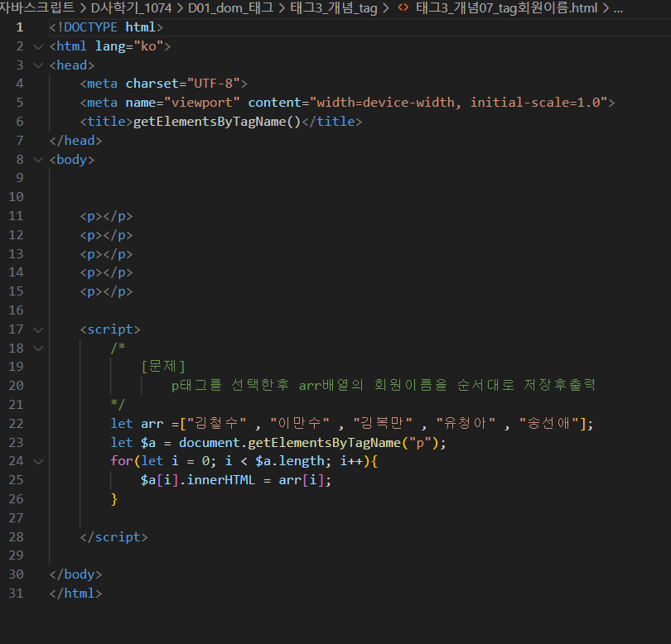
Task: Click line number 22 in the gutter
Action: 17,424
